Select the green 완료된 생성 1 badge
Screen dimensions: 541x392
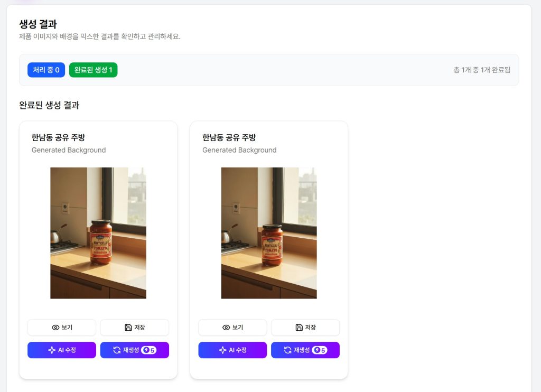[93, 70]
